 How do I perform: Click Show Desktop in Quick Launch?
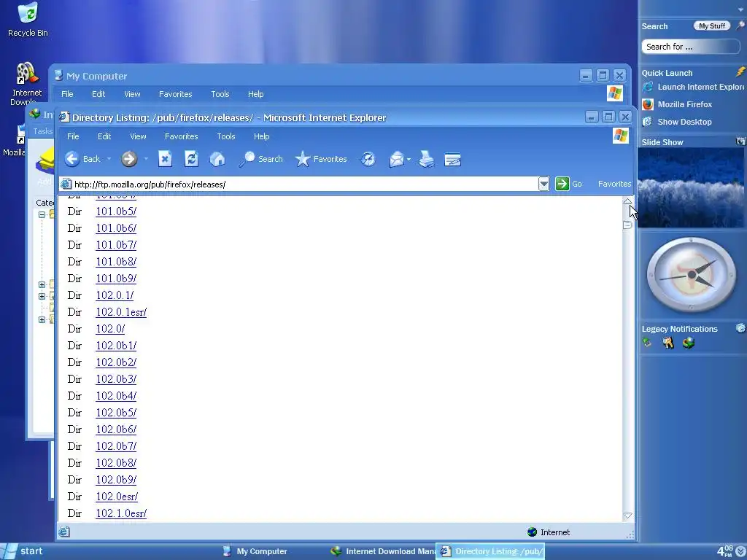tap(677, 122)
